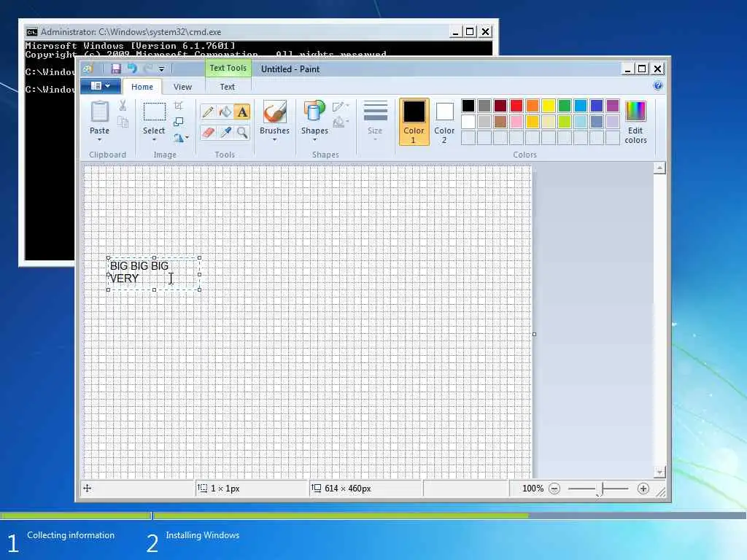Select the Fill with color bucket tool

[225, 112]
